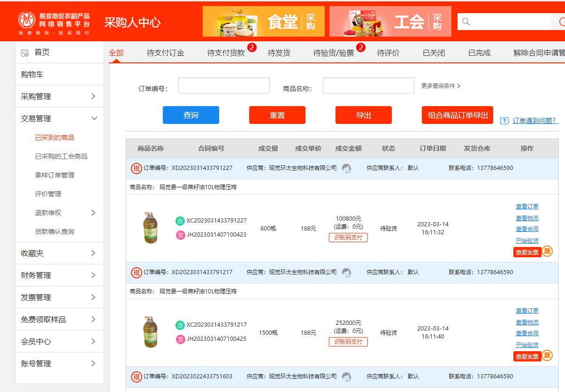
Task: Click the question mark icon beside 订单遇到问题
Action: point(504,121)
